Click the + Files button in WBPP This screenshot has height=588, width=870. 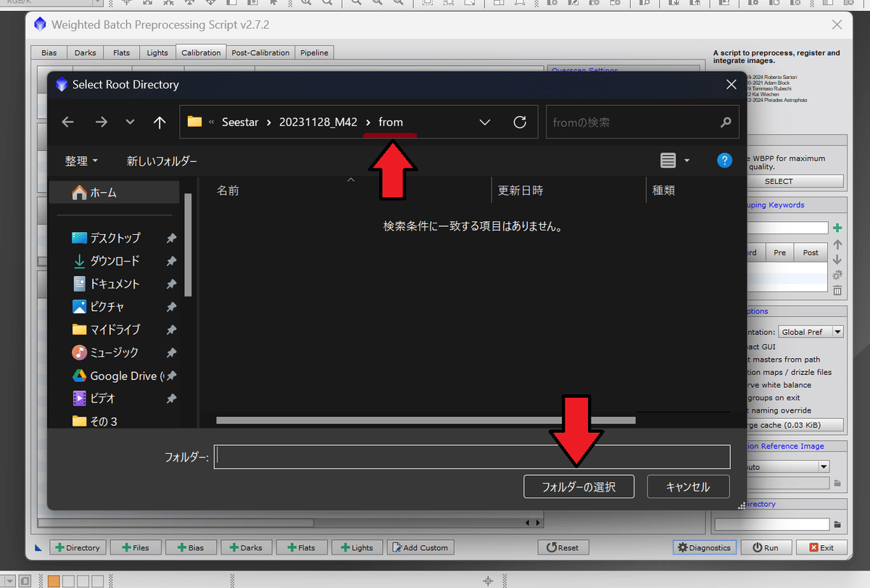click(x=136, y=547)
